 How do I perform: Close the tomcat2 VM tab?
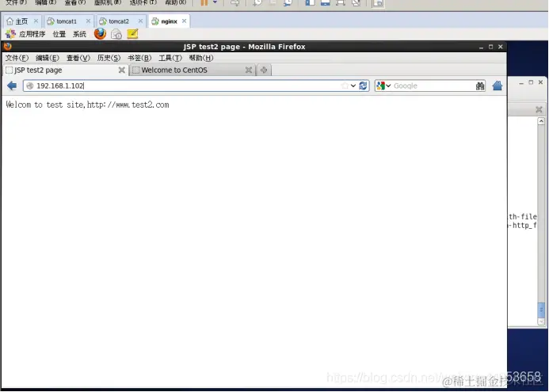coord(140,21)
